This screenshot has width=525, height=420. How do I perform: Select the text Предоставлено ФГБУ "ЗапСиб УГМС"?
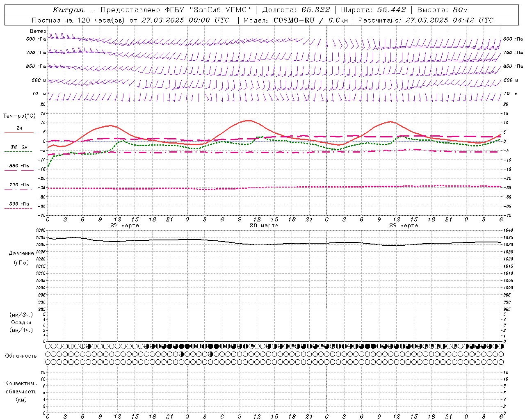tap(176, 10)
